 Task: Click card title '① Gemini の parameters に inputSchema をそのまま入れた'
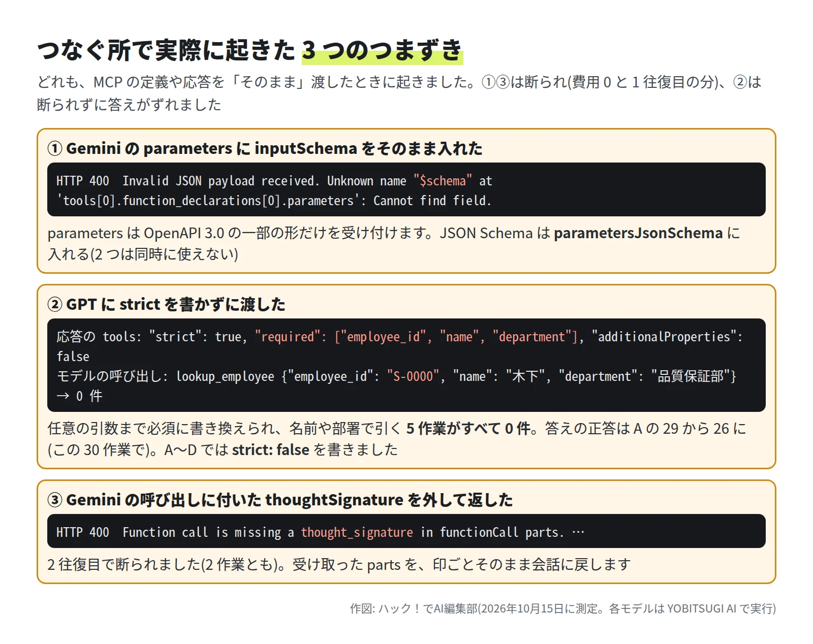(x=265, y=148)
